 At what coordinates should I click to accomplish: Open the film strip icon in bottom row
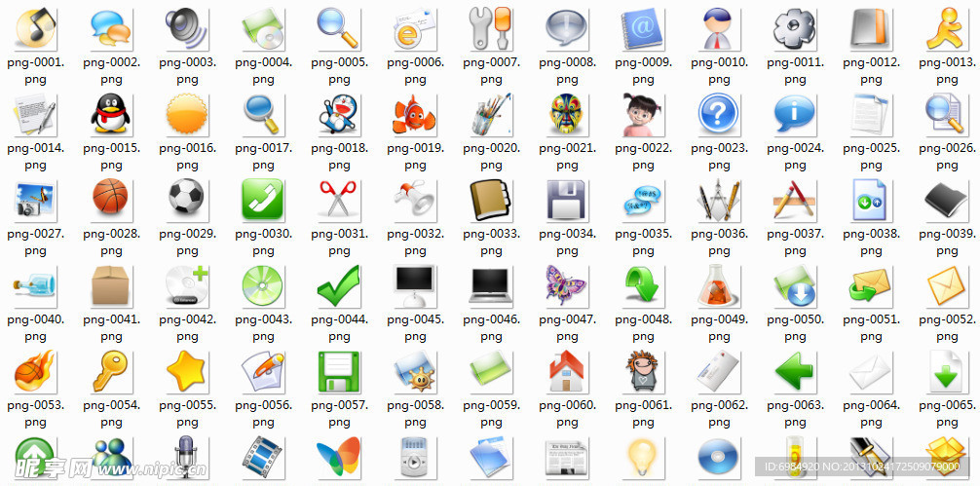tap(263, 457)
